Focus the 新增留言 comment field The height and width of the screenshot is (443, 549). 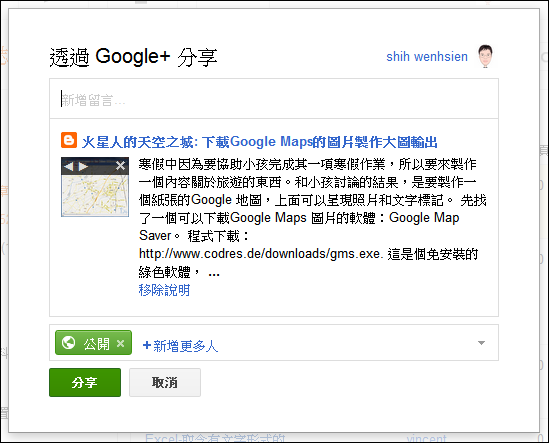coord(274,99)
